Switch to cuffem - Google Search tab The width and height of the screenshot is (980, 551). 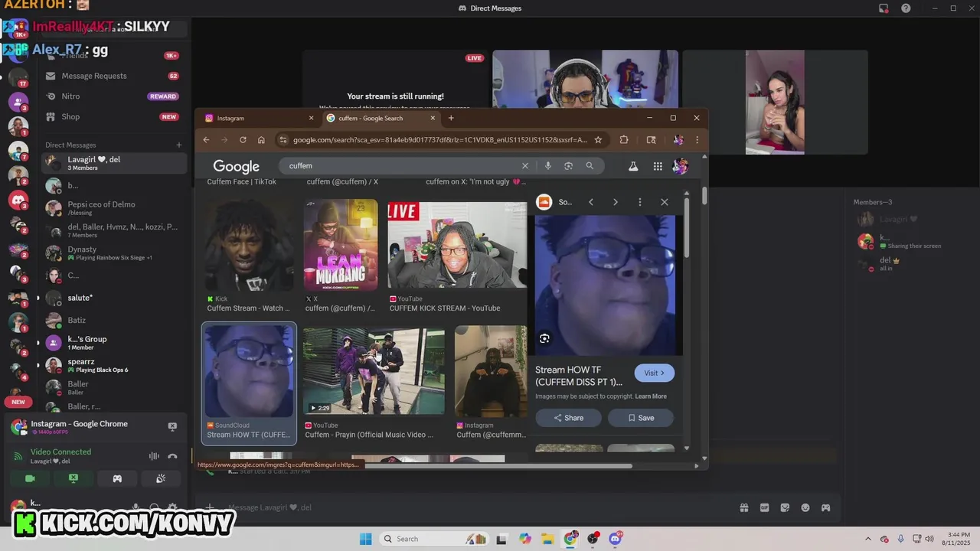(x=380, y=119)
